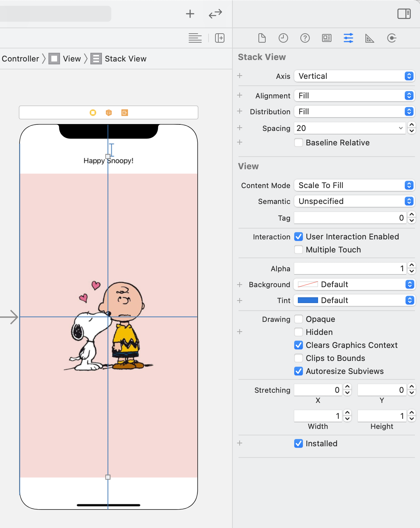Enable Multiple Touch checkbox
The width and height of the screenshot is (420, 528).
click(299, 250)
